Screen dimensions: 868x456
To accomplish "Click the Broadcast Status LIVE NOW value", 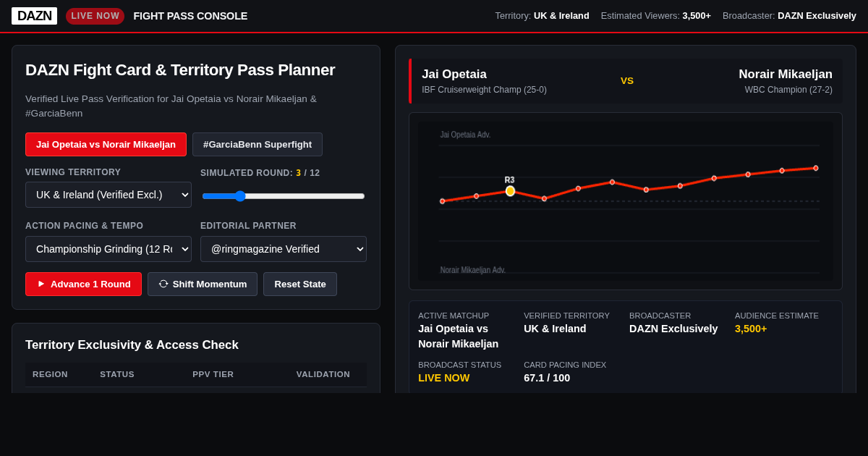I will pyautogui.click(x=444, y=378).
